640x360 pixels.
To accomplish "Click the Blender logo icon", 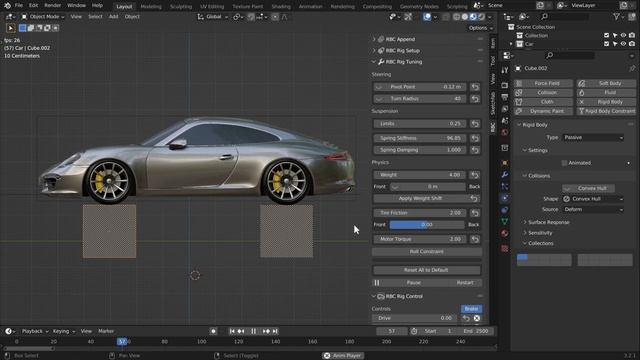I will pos(7,6).
